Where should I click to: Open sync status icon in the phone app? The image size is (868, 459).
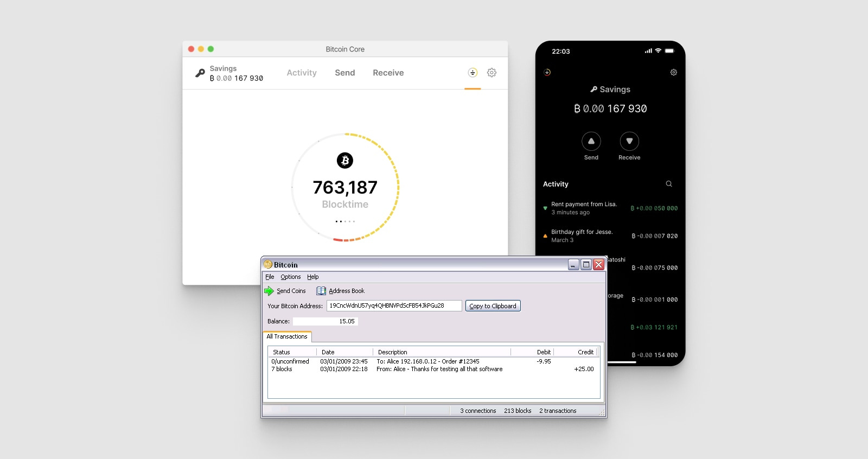point(547,72)
